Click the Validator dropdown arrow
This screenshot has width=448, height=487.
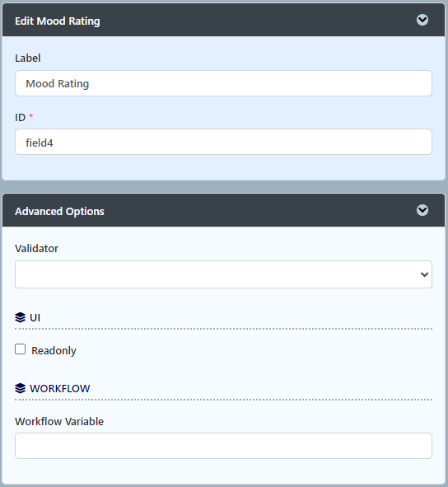click(x=424, y=274)
